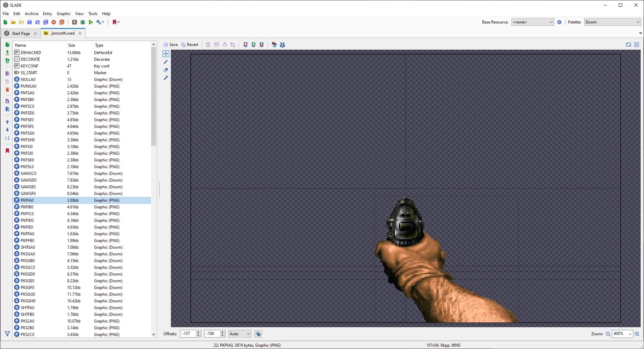644x349 pixels.
Task: Open the offset type Auto dropdown
Action: 240,334
